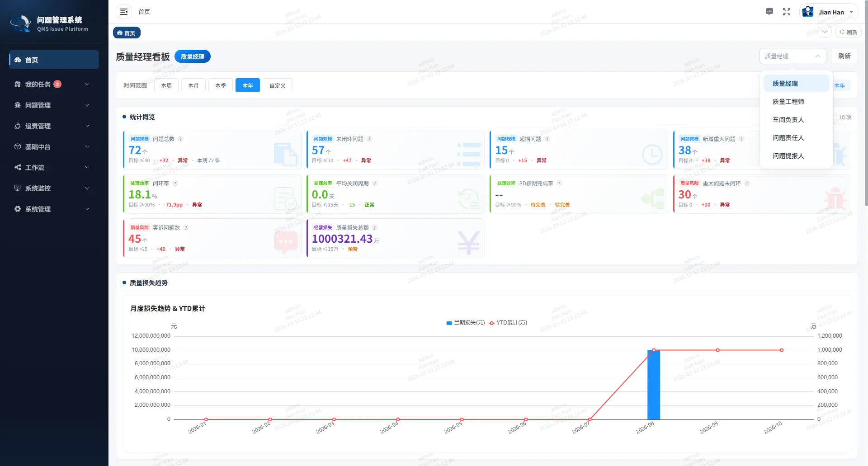Click the help icon beside 未闭环问题

coord(369,139)
